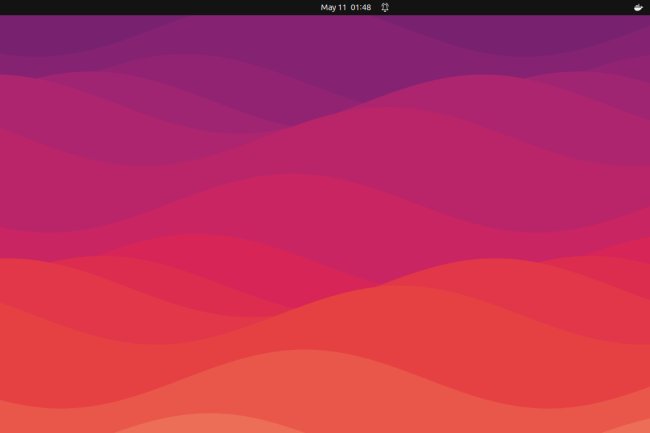Open Docker Desktop menu from top bar
The width and height of the screenshot is (650, 433).
coord(638,7)
